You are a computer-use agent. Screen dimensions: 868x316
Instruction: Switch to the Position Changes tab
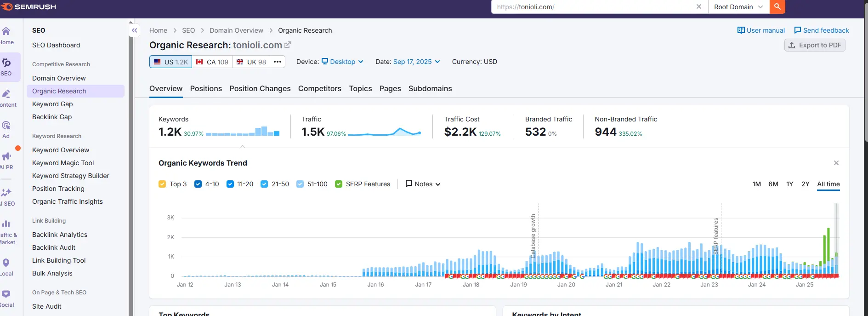pyautogui.click(x=260, y=89)
